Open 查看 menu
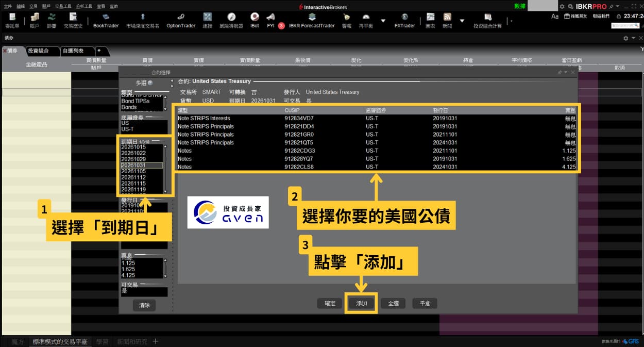 click(x=101, y=6)
